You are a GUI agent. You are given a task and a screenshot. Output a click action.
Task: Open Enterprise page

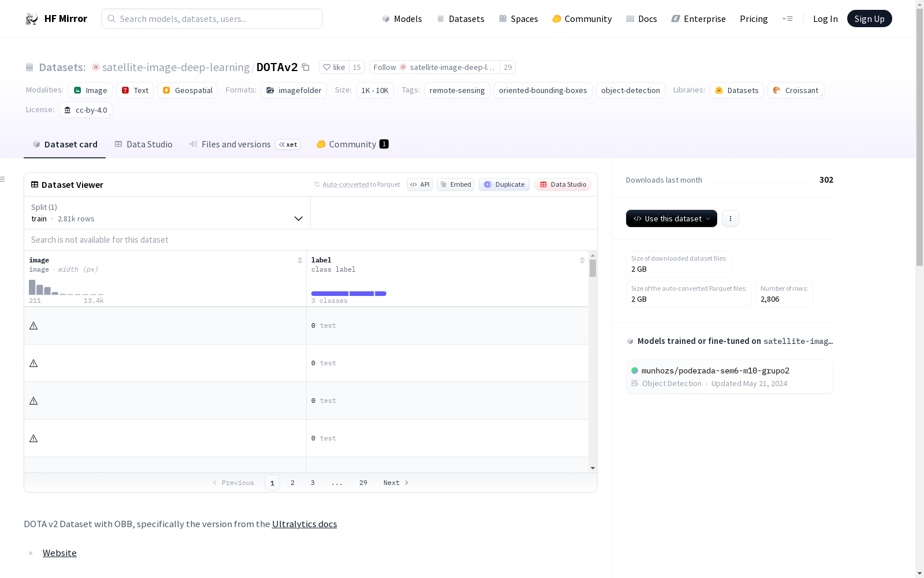(699, 18)
